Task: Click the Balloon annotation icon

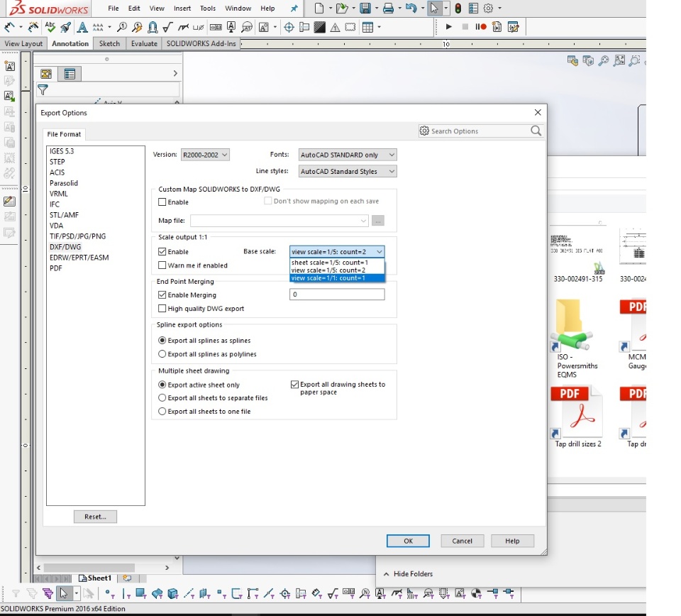Action: [x=122, y=28]
